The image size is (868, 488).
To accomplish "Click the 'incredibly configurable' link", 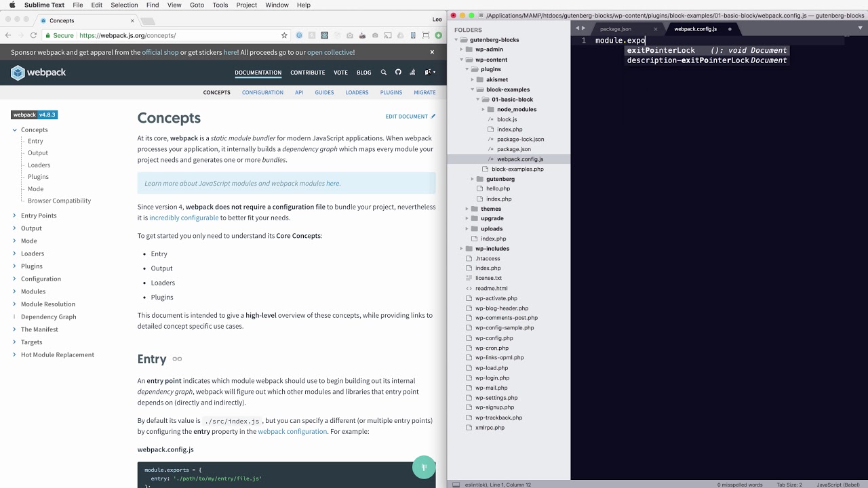I will click(x=184, y=218).
